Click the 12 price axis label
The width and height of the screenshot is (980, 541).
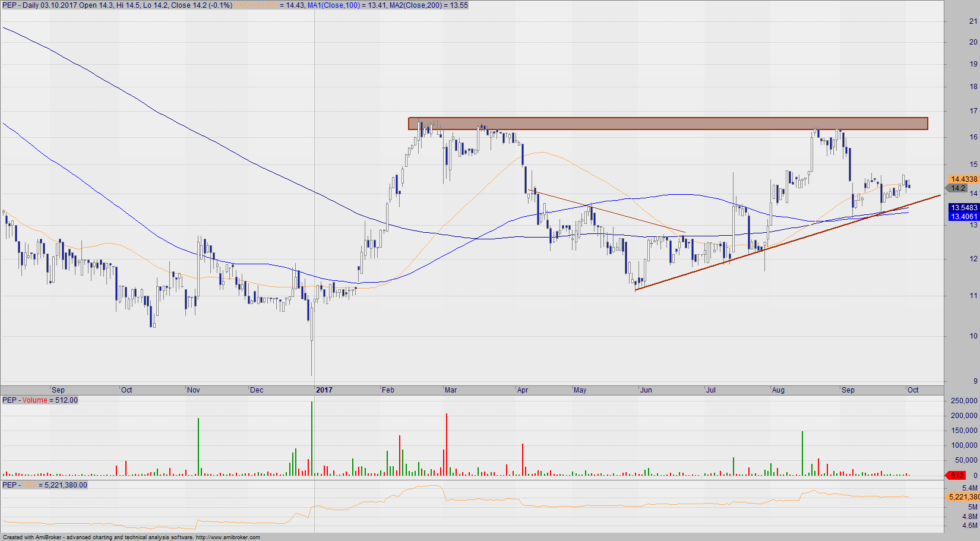(x=973, y=259)
